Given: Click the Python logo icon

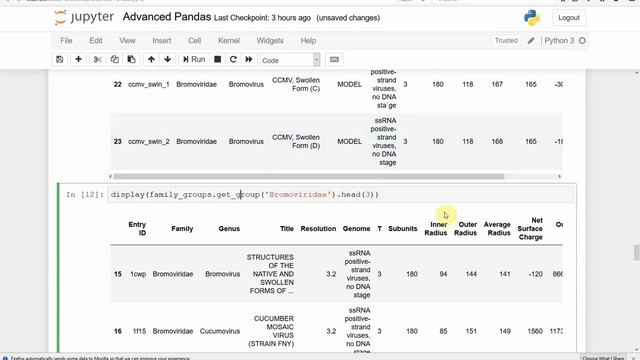Looking at the screenshot, I should [x=531, y=18].
